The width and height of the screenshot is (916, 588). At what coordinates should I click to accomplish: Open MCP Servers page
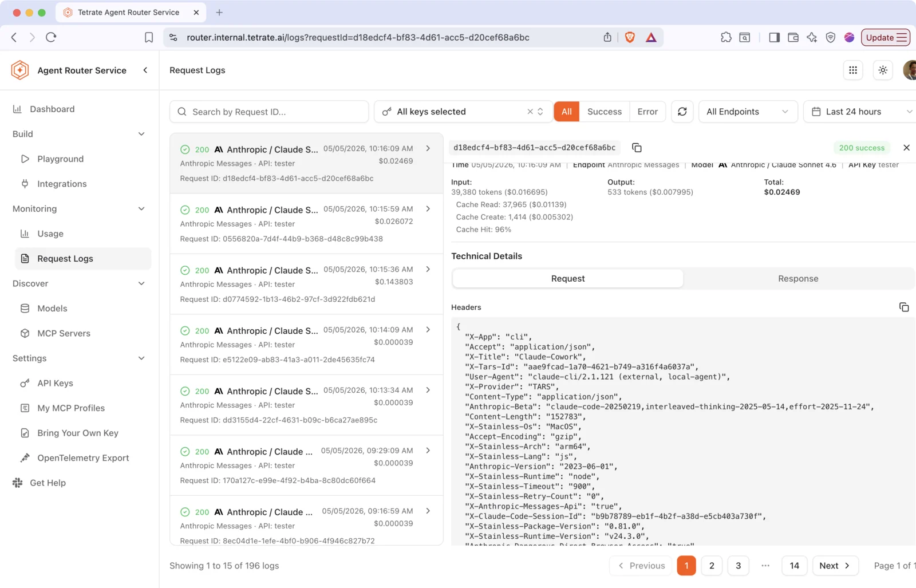64,333
